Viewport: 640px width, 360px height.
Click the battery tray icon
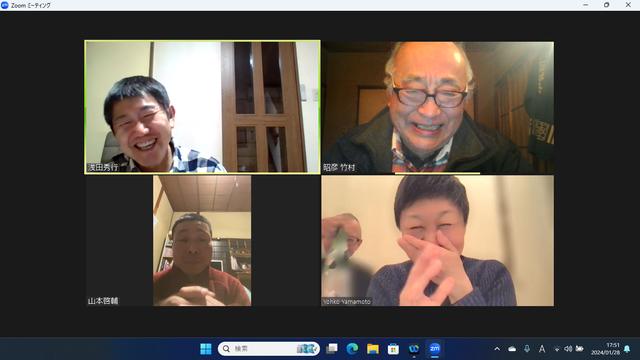(579, 349)
